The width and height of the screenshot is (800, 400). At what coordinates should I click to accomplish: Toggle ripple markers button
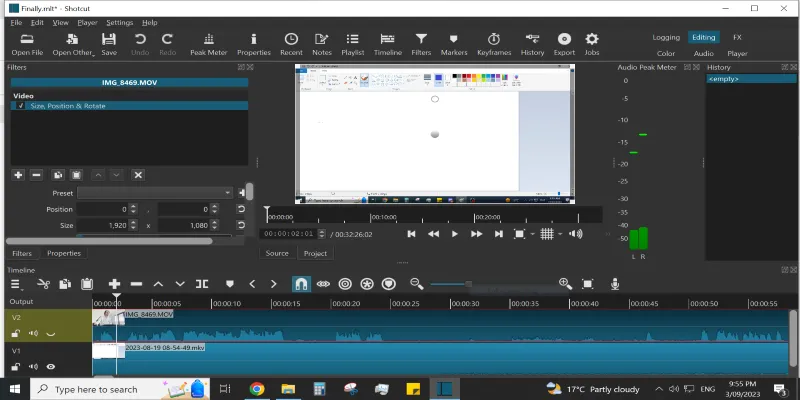(x=389, y=284)
